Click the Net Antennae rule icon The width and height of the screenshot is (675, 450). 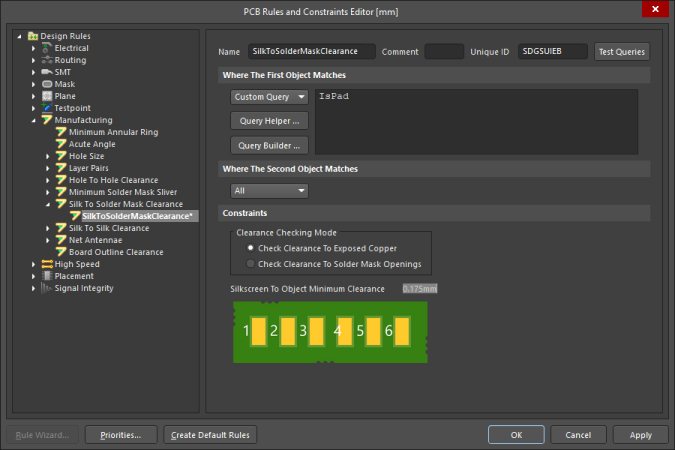tap(61, 240)
